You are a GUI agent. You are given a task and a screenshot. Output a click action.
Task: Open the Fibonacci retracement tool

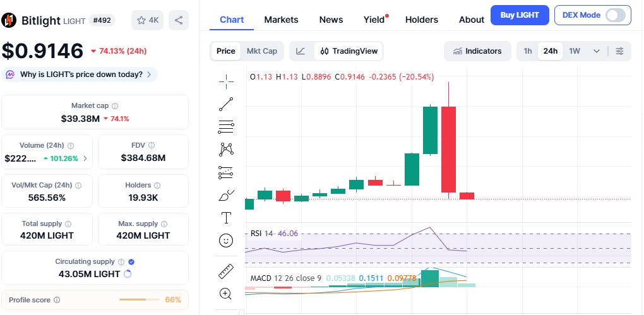click(226, 127)
